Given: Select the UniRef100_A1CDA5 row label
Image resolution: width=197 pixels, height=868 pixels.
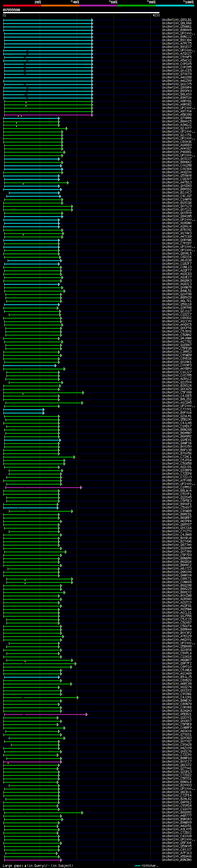Looking at the screenshot, I should [177, 402].
